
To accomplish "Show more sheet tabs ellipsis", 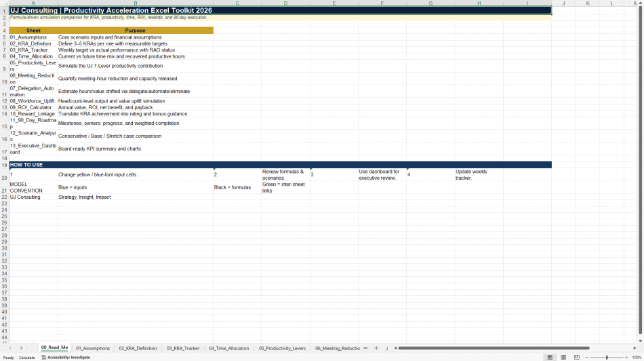I will click(365, 348).
